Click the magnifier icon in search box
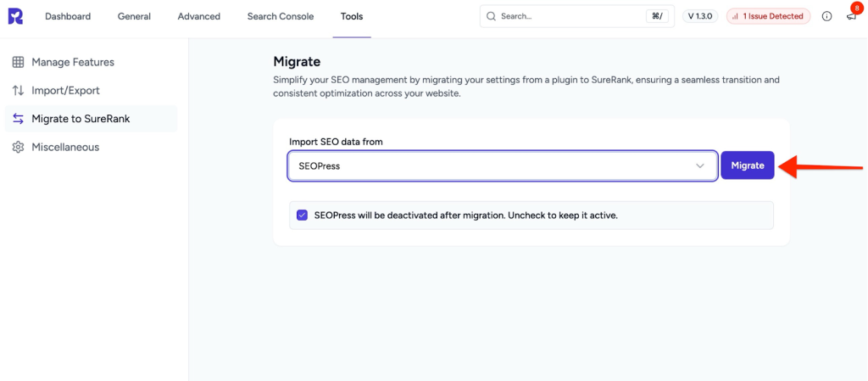This screenshot has width=868, height=381. click(491, 16)
